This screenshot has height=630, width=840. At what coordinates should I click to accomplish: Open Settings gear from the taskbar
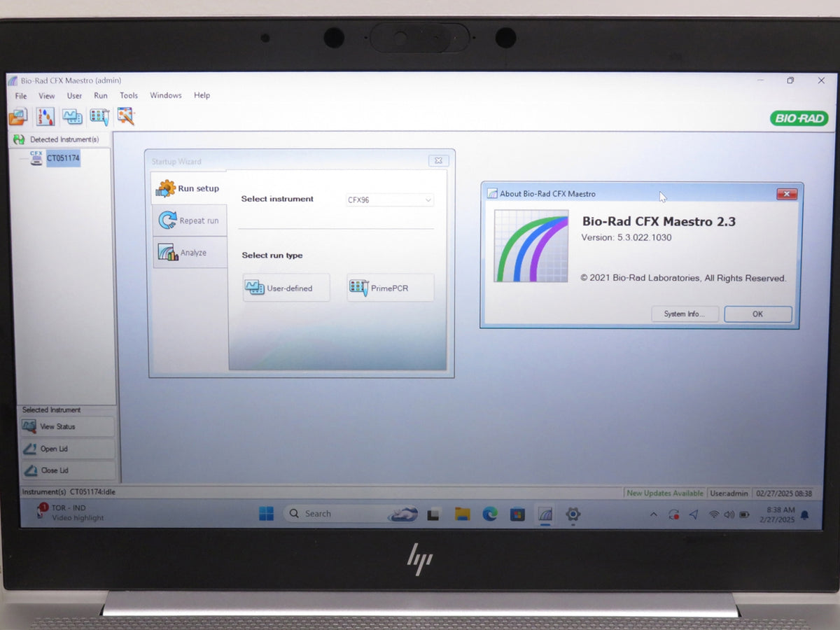click(573, 514)
